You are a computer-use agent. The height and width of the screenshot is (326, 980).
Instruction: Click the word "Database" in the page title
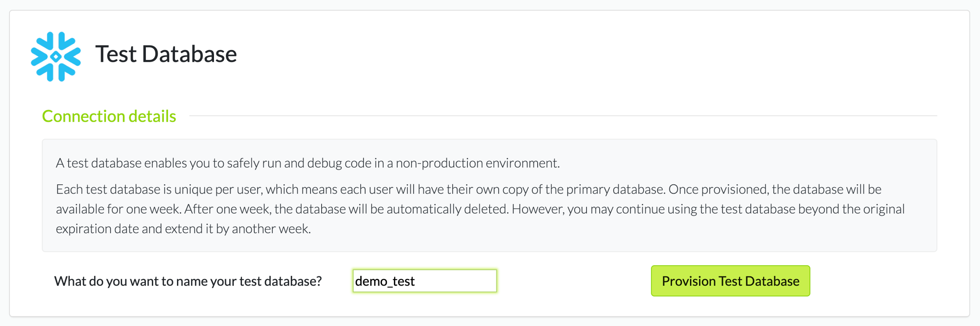coord(189,54)
